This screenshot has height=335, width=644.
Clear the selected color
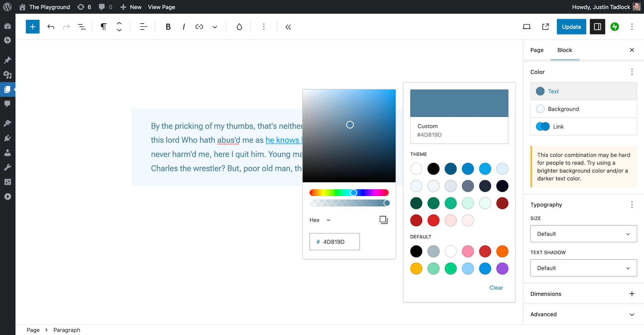point(496,288)
